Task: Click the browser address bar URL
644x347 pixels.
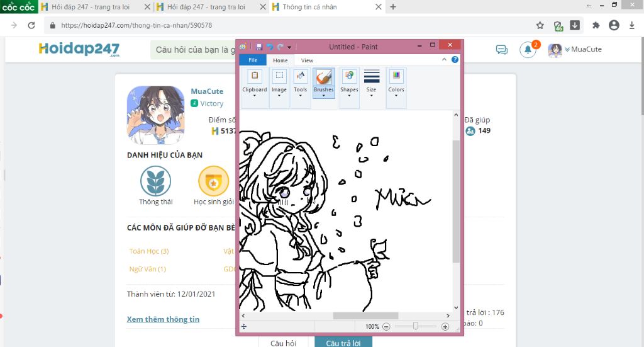Action: [136, 25]
